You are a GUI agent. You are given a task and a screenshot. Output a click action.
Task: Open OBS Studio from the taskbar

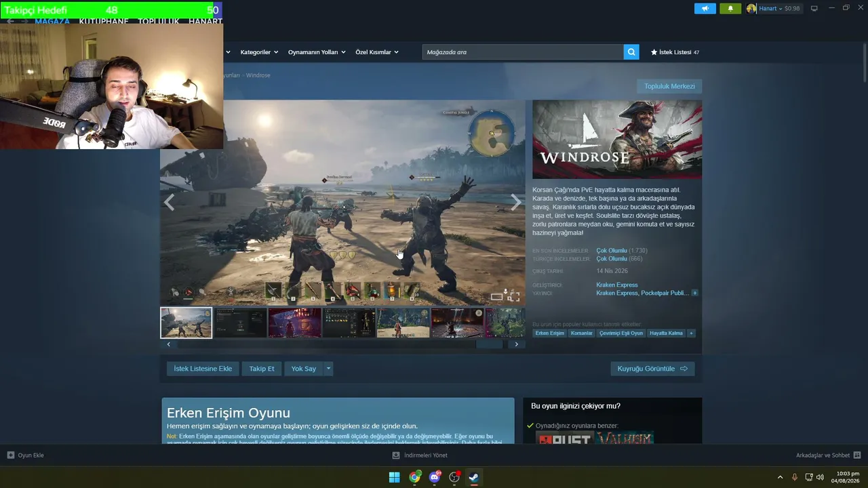click(454, 477)
